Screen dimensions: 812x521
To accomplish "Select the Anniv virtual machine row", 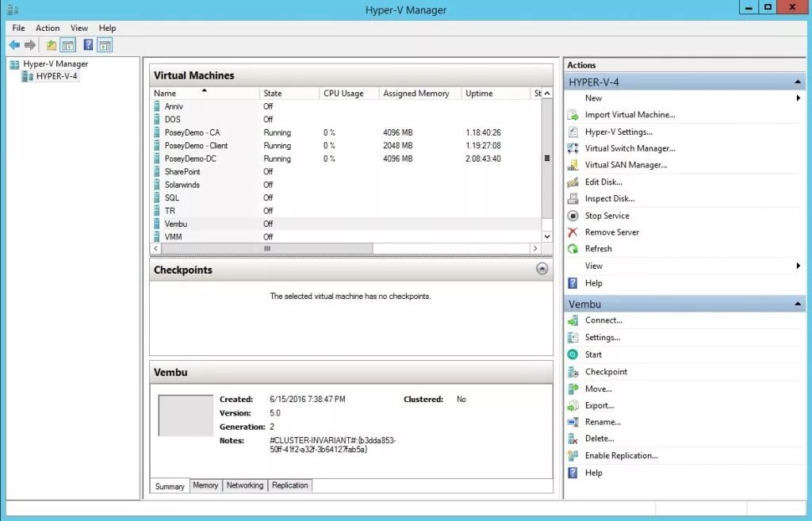I will tap(347, 106).
